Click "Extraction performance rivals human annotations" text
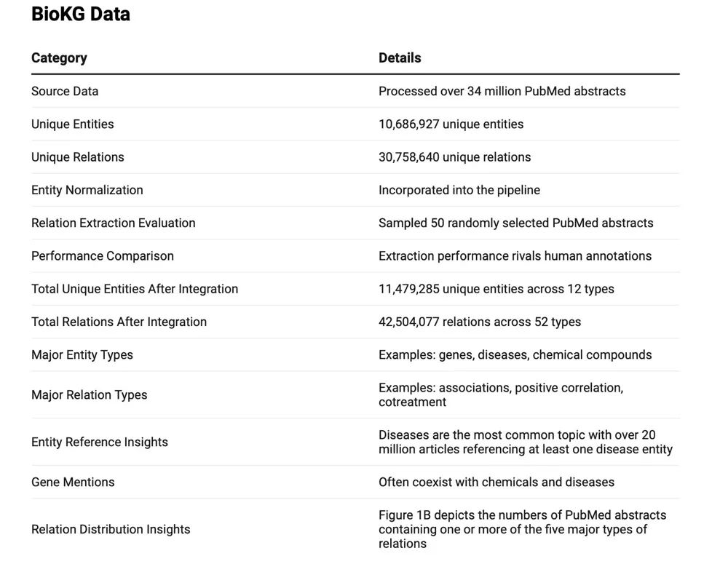Screen dimensions: 728x572 tap(515, 255)
